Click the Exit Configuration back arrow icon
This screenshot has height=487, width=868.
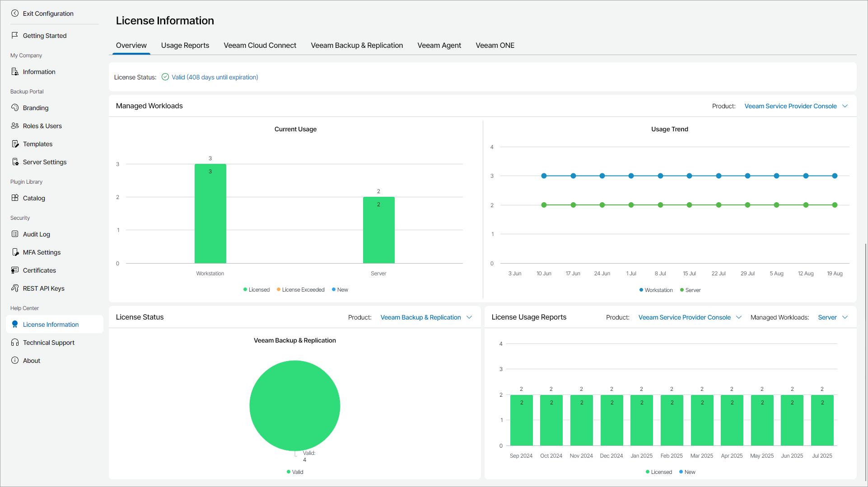tap(15, 14)
